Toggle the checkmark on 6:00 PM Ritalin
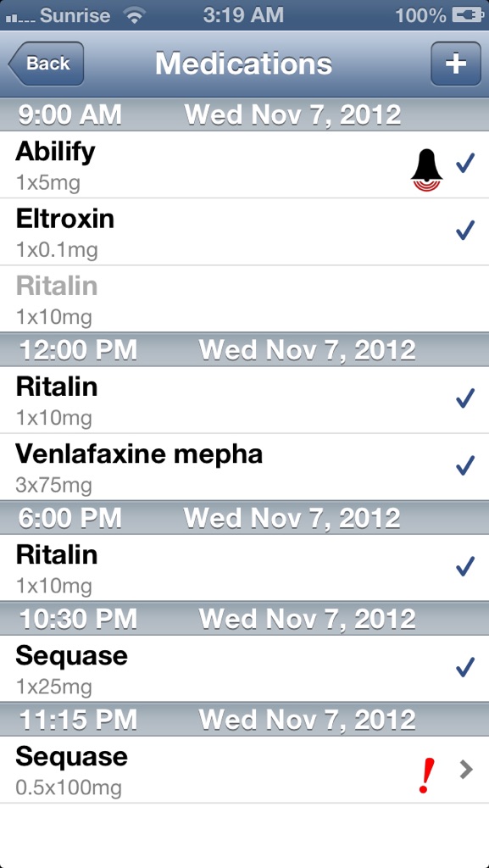489x868 pixels. (466, 565)
